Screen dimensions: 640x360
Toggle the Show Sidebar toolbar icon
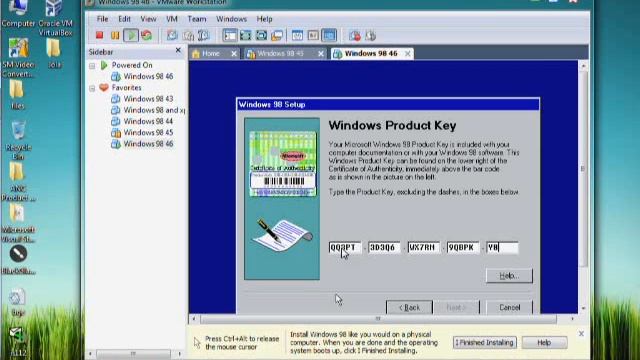pyautogui.click(x=230, y=35)
